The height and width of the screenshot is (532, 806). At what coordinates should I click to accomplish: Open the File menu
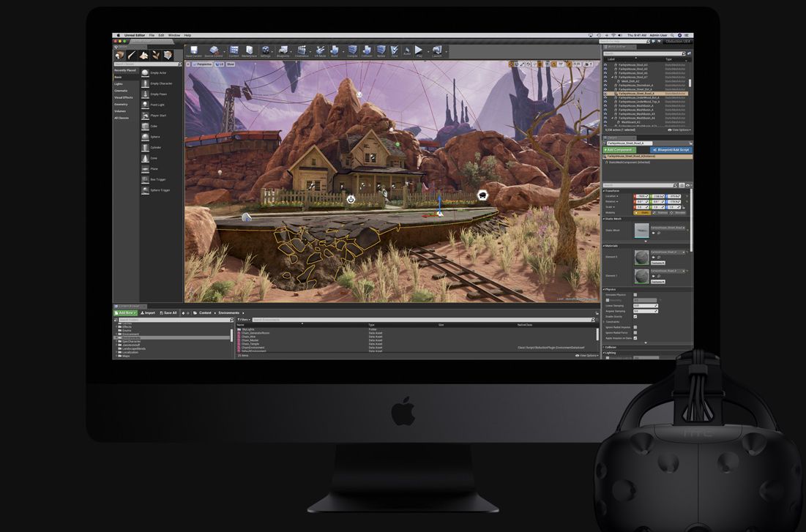tap(152, 35)
